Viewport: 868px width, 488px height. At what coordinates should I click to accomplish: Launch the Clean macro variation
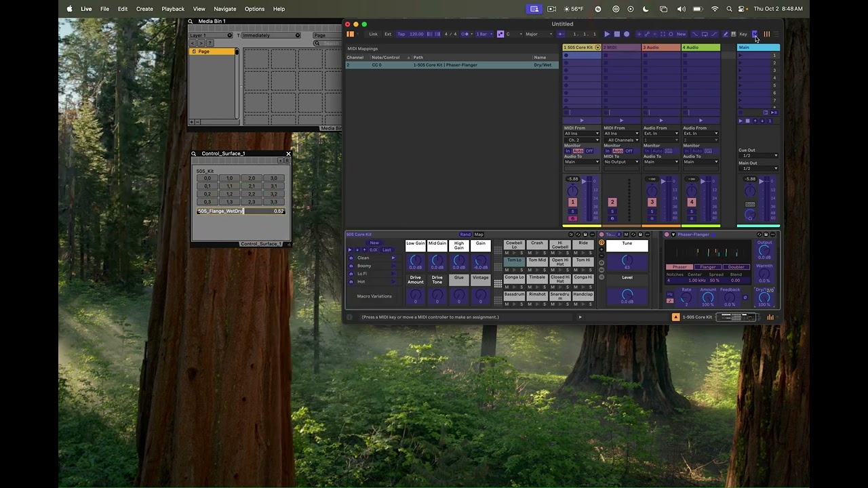pyautogui.click(x=393, y=258)
